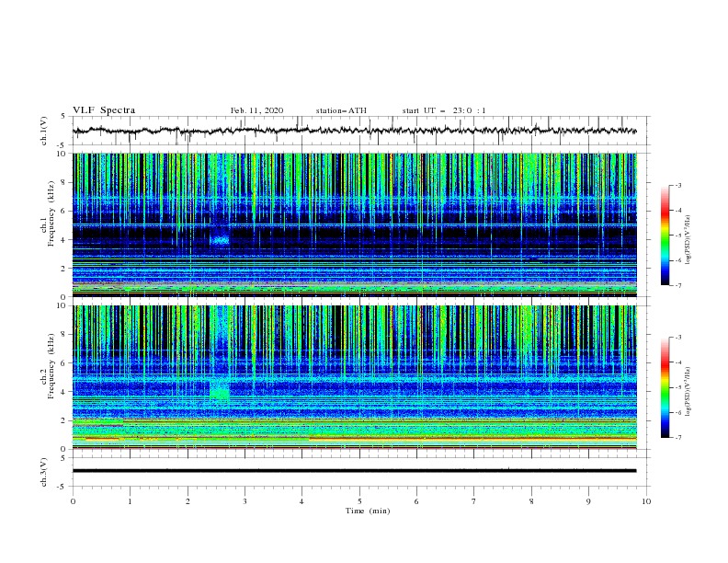
Task: Click time axis tick label "9"
Action: (588, 501)
